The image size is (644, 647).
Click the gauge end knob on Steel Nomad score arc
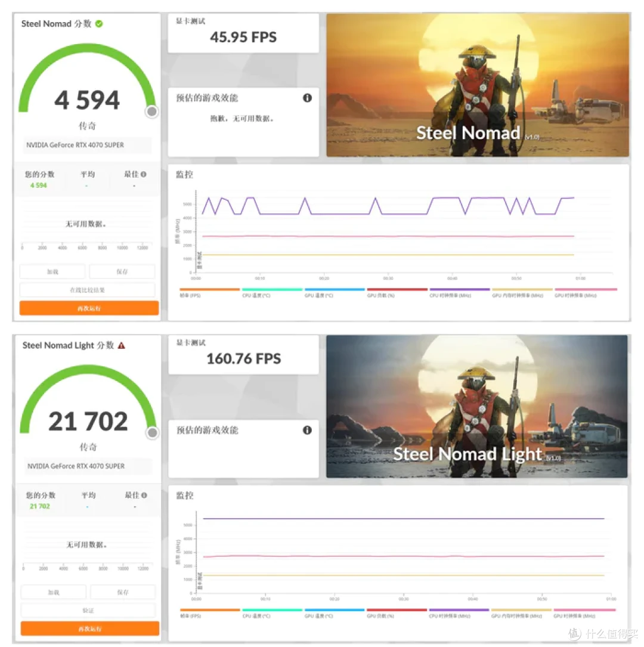[152, 112]
